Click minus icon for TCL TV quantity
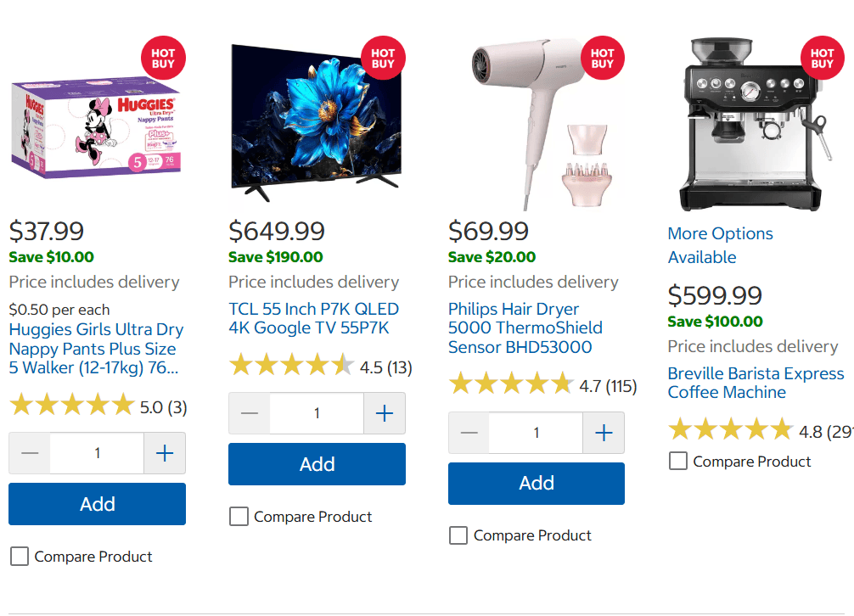The image size is (854, 616). (250, 413)
